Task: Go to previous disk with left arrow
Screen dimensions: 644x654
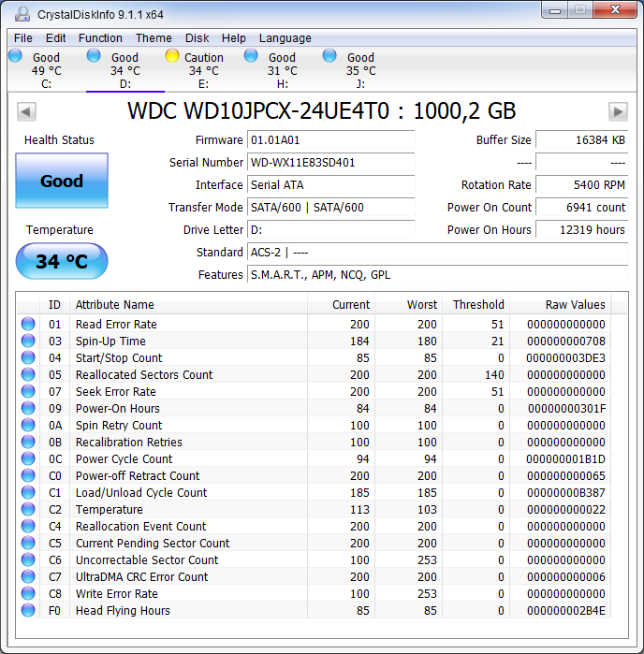Action: pyautogui.click(x=26, y=111)
